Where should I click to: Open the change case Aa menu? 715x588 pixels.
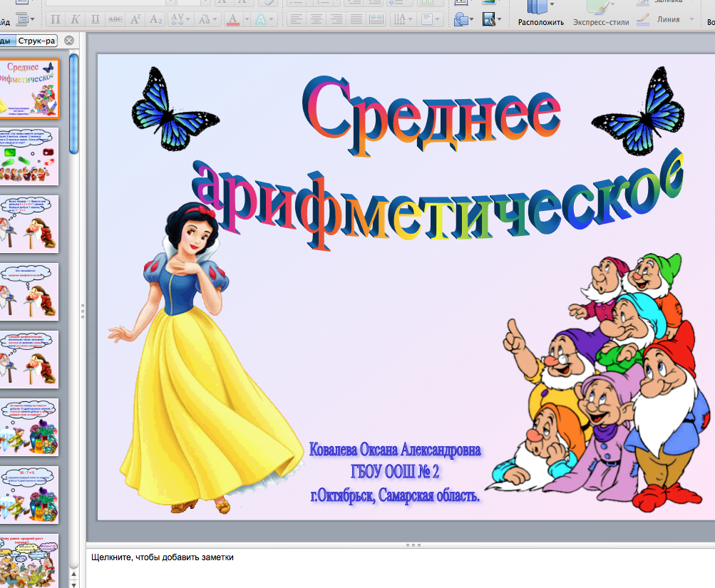coord(207,20)
